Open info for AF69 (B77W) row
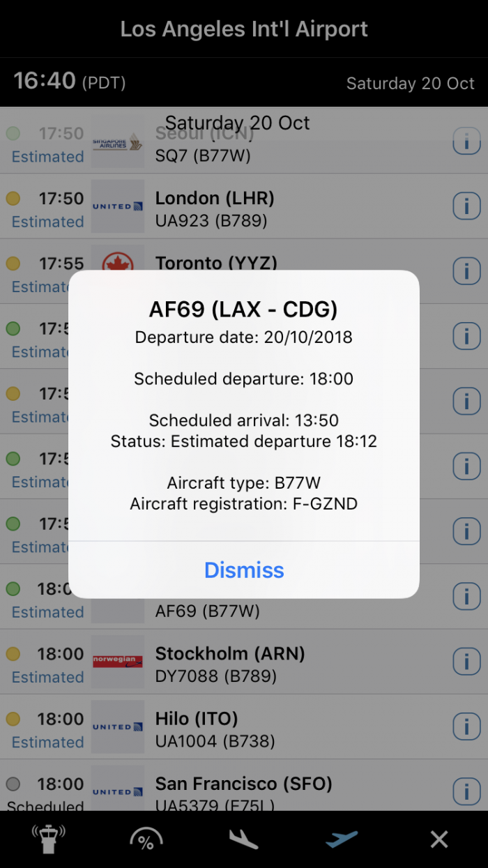Viewport: 488px width, 868px height. click(466, 597)
